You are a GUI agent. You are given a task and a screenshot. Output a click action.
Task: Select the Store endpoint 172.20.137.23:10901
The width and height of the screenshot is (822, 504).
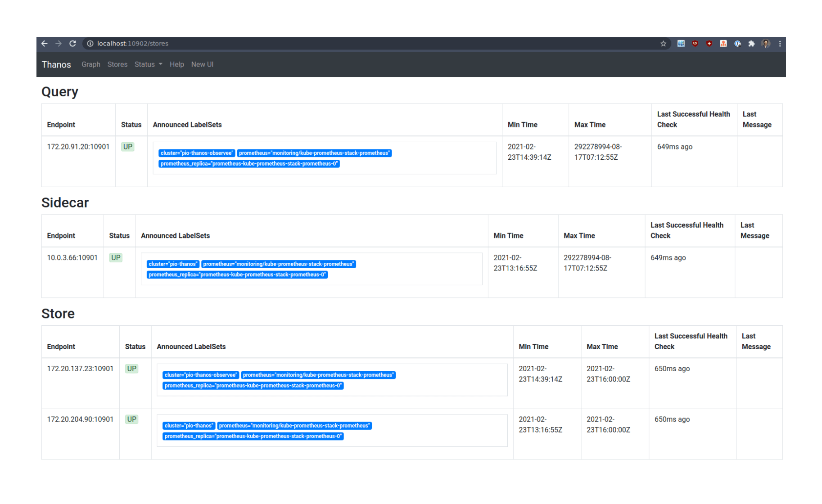click(80, 369)
